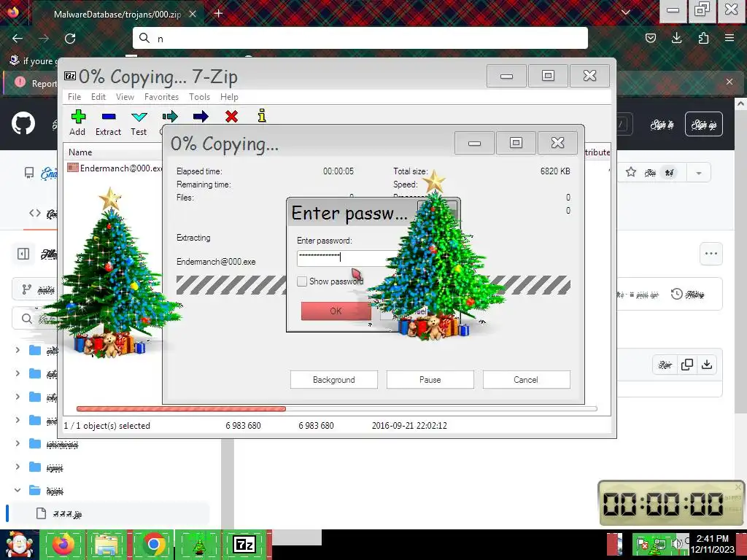747x560 pixels.
Task: Open the Firefox hamburger menu
Action: pos(729,38)
